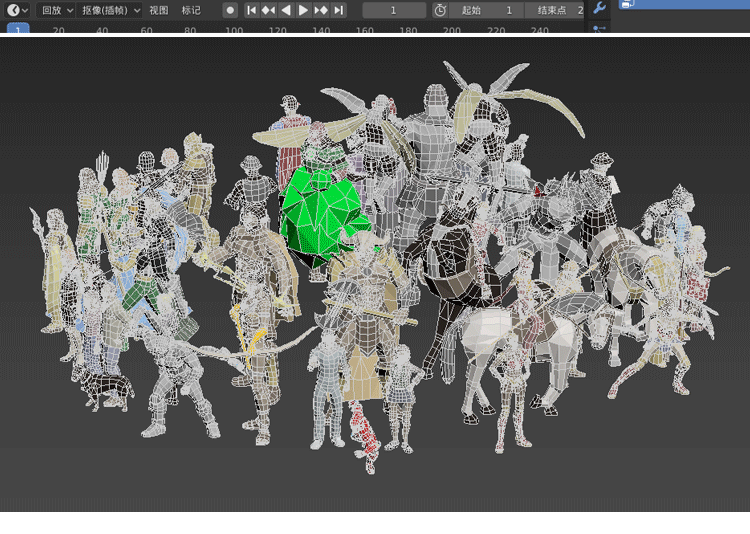Open the 标记 marker menu
The height and width of the screenshot is (534, 750).
click(190, 10)
